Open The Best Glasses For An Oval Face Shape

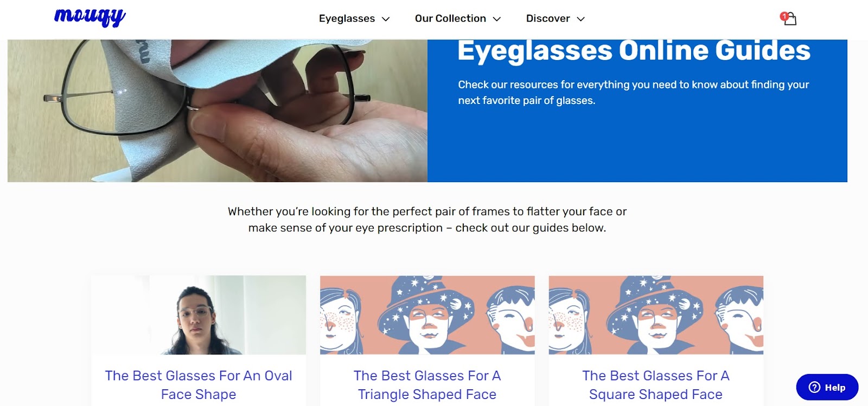click(x=199, y=385)
